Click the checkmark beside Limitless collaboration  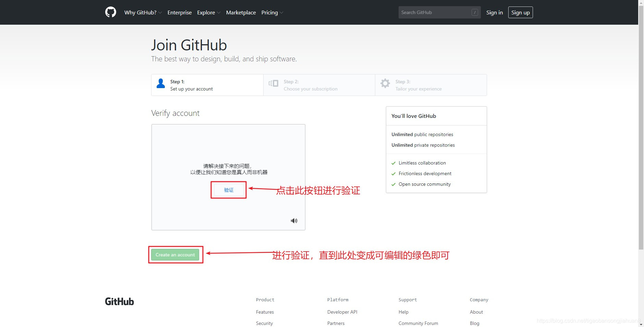click(393, 163)
